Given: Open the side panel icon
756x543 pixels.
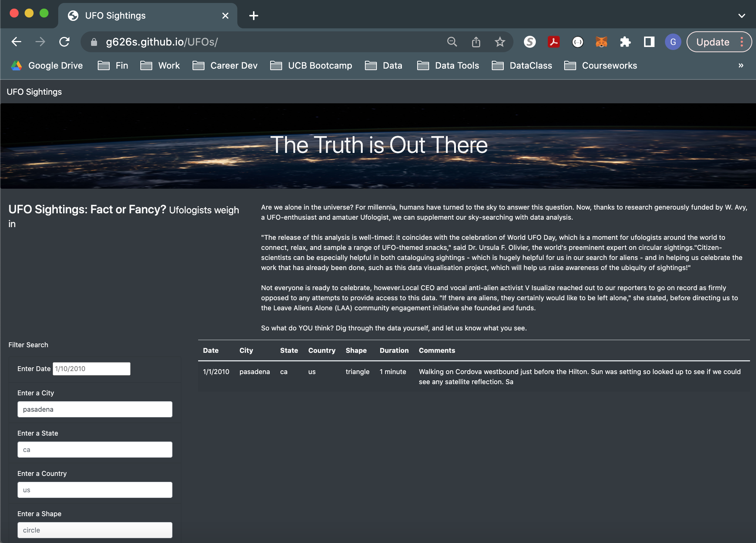Looking at the screenshot, I should coord(649,42).
